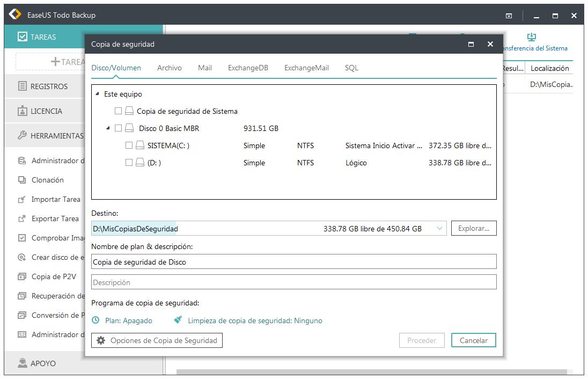Click the Explorar... button
This screenshot has height=379, width=588.
pyautogui.click(x=473, y=228)
